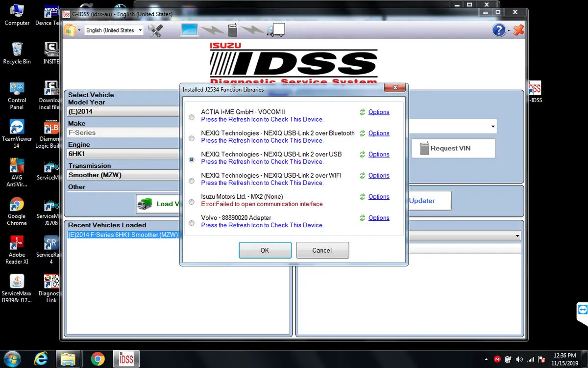The height and width of the screenshot is (368, 588).
Task: Open the wrench and screwdriver utilities icon
Action: pos(156,30)
